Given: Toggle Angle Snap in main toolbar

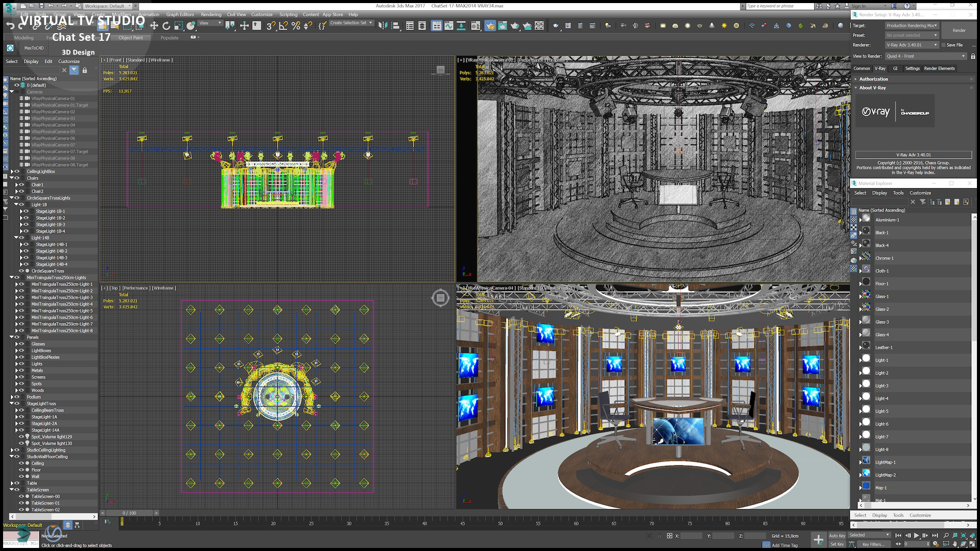Looking at the screenshot, I should [283, 26].
